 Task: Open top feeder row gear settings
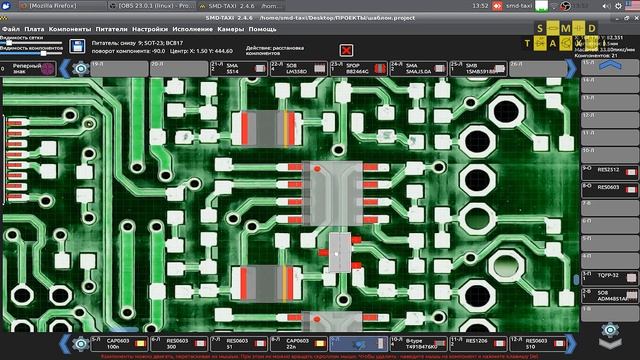click(x=81, y=69)
